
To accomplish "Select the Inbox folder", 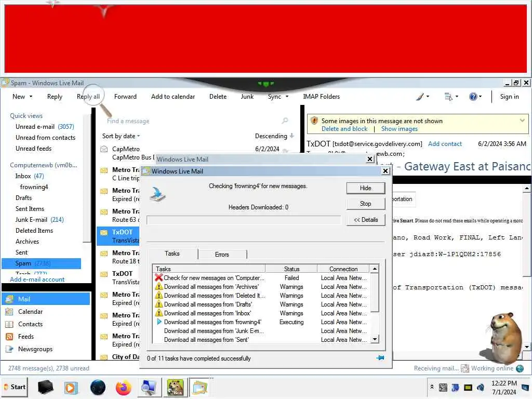I will [30, 176].
